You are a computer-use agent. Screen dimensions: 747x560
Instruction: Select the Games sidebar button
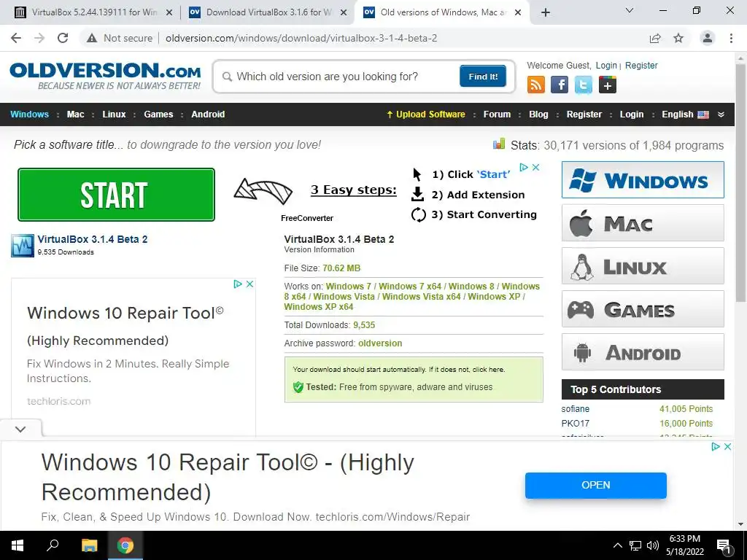coord(643,309)
